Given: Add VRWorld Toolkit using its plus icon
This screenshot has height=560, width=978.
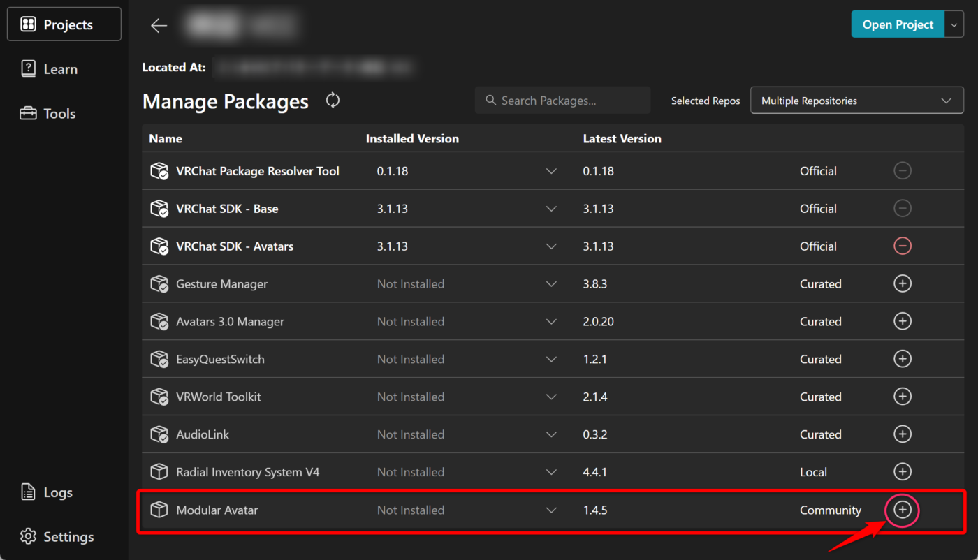Looking at the screenshot, I should coord(903,397).
